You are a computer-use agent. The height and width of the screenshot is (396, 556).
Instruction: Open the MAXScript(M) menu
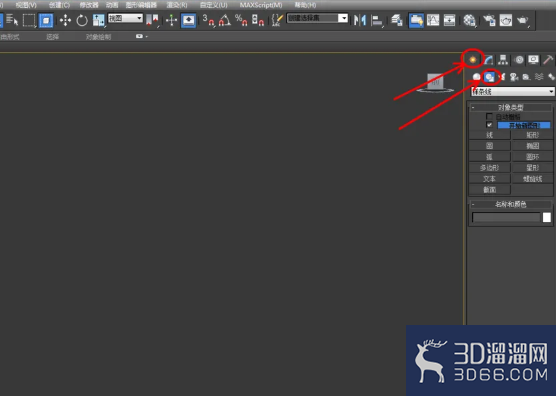pyautogui.click(x=261, y=5)
